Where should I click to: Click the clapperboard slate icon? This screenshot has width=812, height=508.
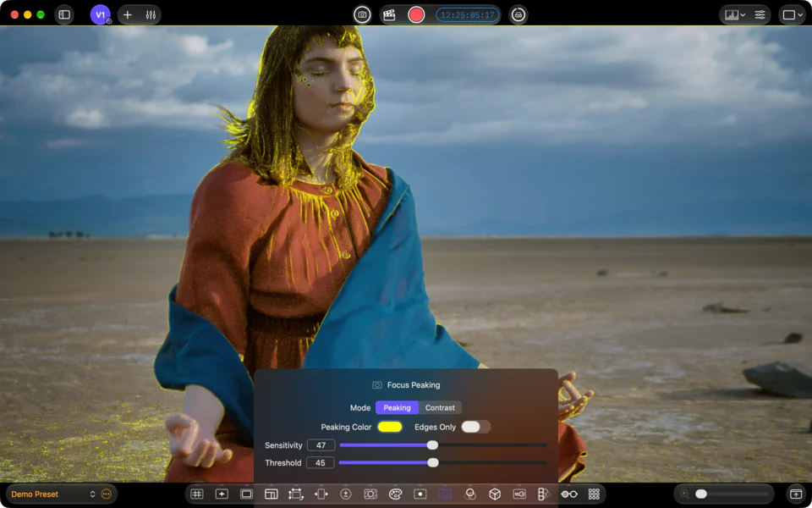pyautogui.click(x=389, y=15)
